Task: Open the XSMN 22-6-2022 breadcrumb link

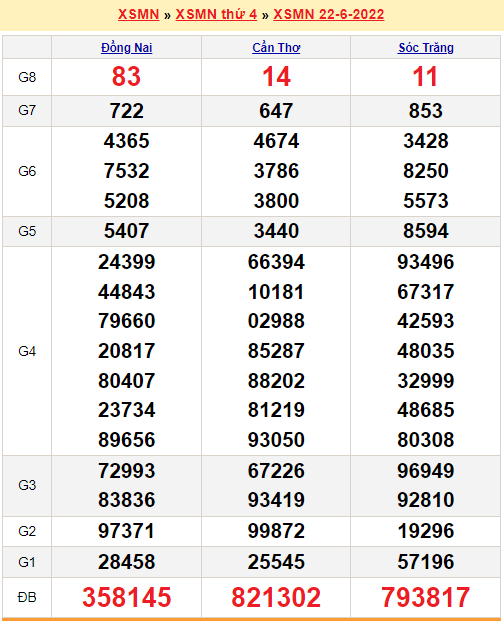Action: point(329,15)
